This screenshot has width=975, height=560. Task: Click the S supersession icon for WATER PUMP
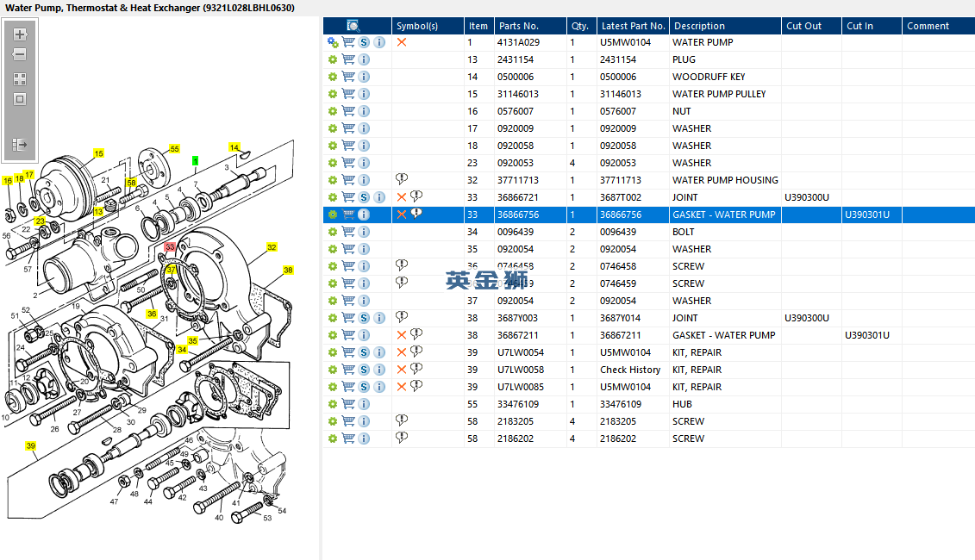click(364, 42)
